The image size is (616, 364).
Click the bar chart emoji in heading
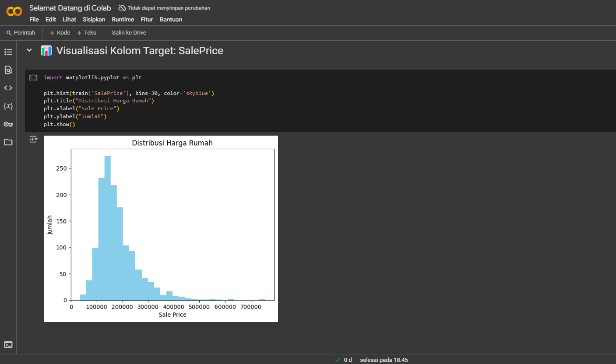[x=46, y=51]
